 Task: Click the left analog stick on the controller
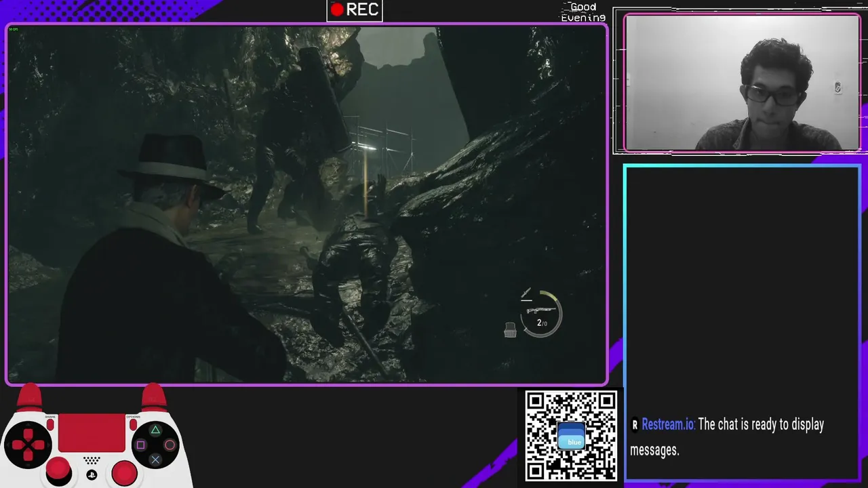coord(58,469)
